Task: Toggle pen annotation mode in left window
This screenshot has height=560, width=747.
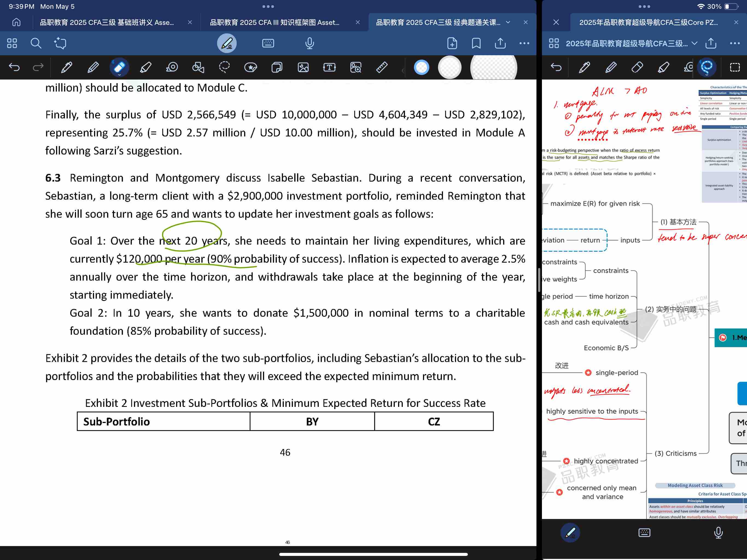Action: click(227, 43)
